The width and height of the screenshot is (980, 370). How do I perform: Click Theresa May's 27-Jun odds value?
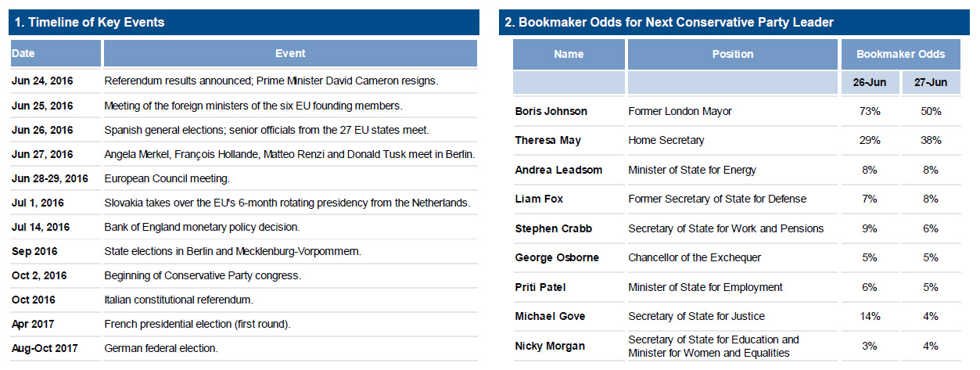click(930, 141)
